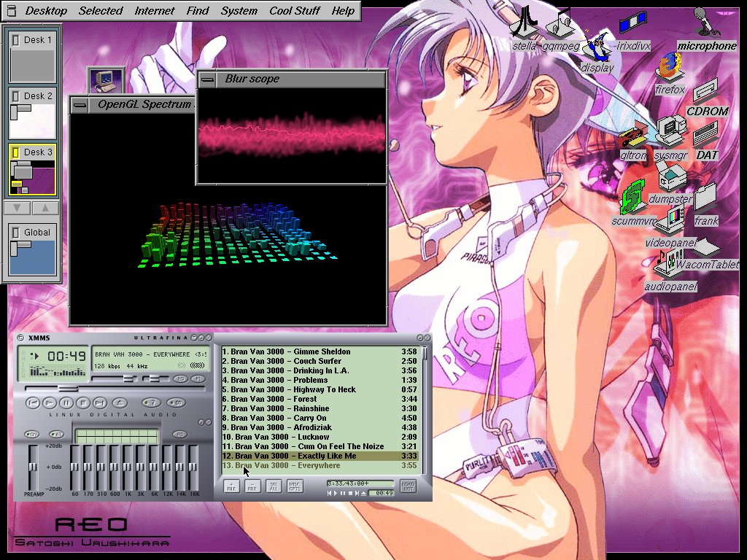Toggle shuffle mode in XMMS

(152, 402)
